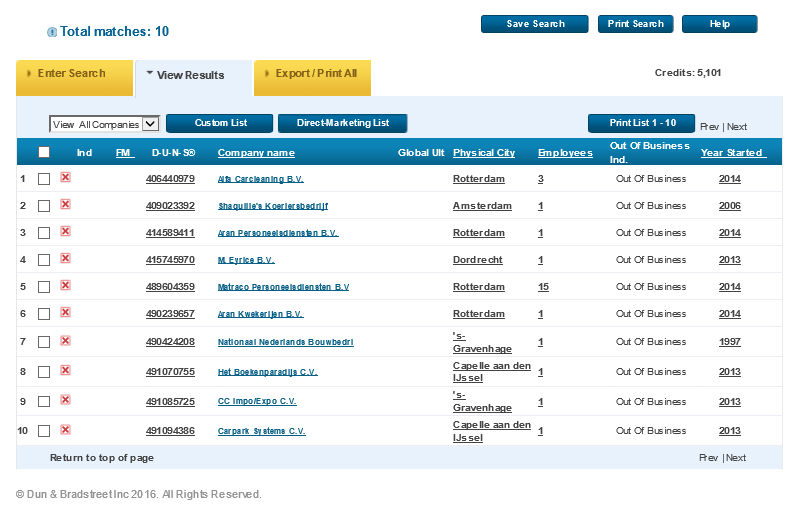Click Prev link below the table
Image resolution: width=796 pixels, height=505 pixels.
(x=708, y=458)
